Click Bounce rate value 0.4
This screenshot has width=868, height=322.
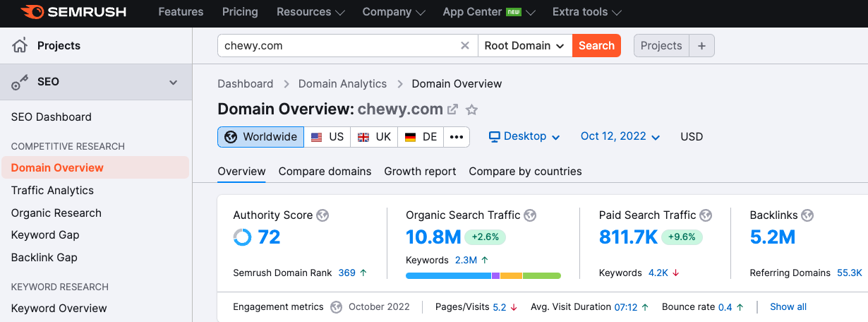tap(725, 307)
